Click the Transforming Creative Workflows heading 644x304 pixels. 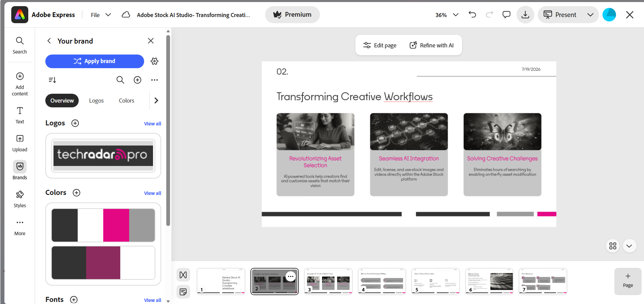[x=354, y=97]
